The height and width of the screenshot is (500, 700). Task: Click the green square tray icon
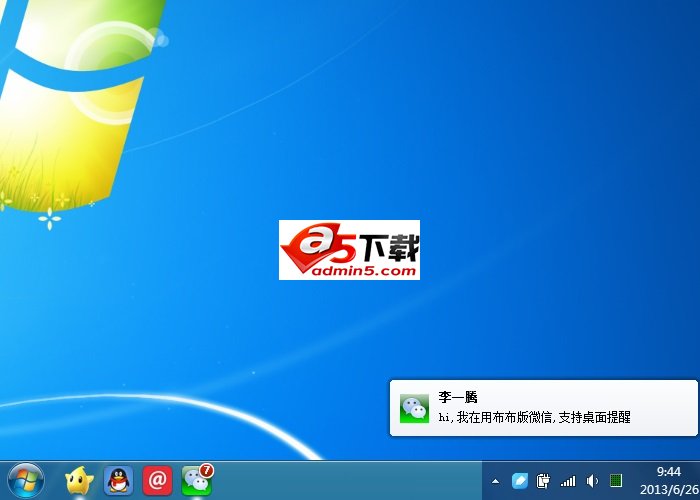coord(616,481)
